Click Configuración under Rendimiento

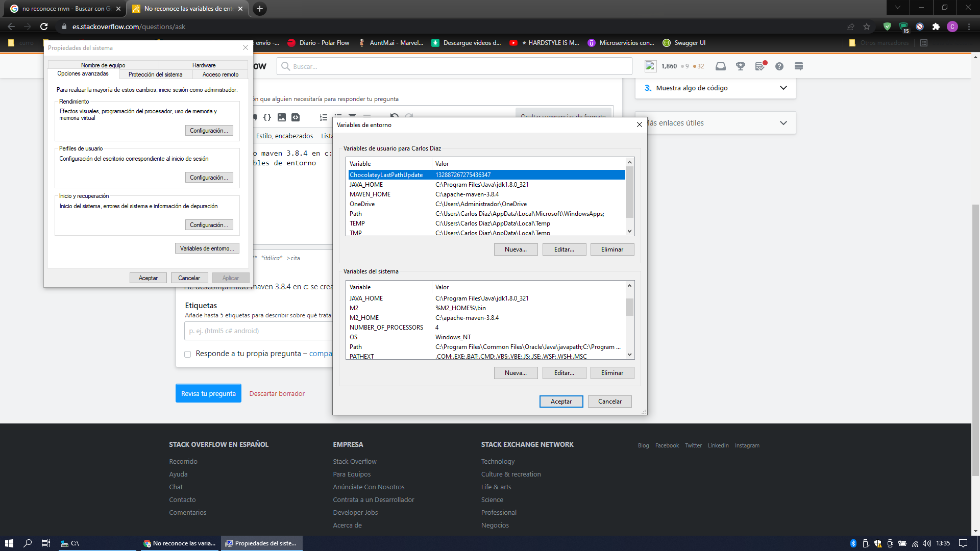(209, 131)
